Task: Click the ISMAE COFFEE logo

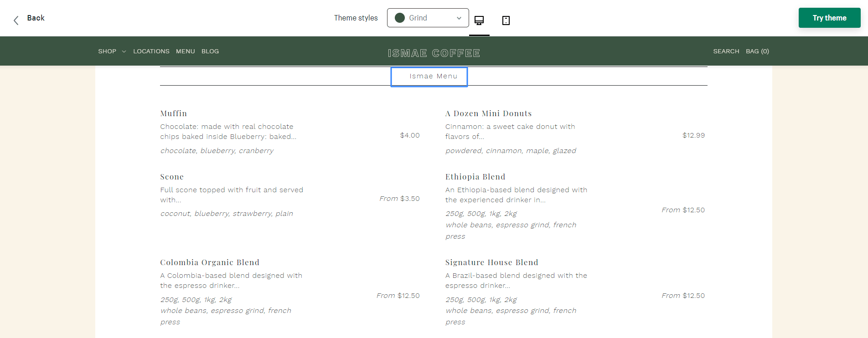Action: pos(434,53)
